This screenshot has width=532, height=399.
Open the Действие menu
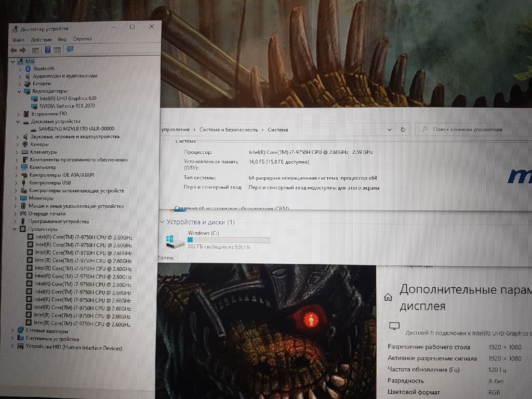coord(41,39)
